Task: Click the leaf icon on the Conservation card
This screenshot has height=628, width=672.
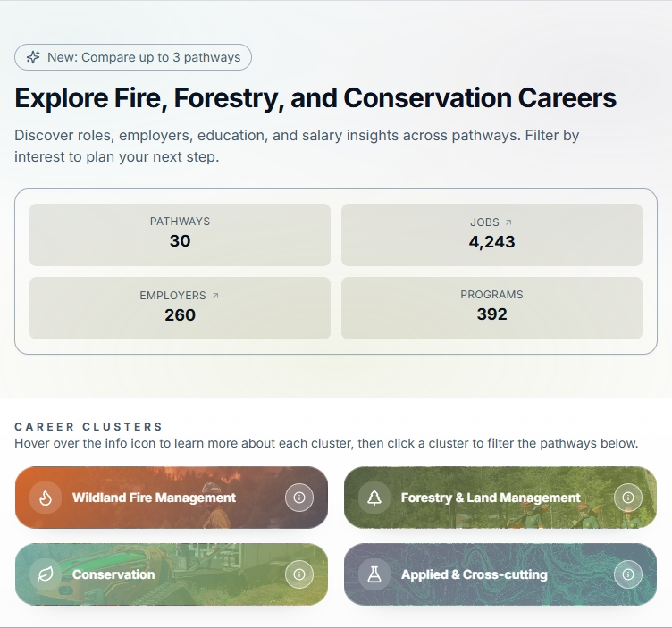Action: click(x=46, y=574)
